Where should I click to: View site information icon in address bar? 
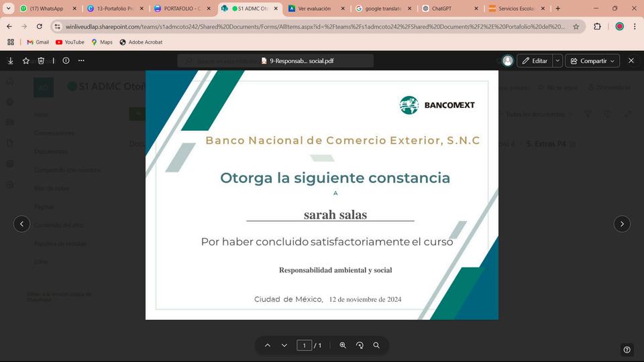[x=58, y=27]
